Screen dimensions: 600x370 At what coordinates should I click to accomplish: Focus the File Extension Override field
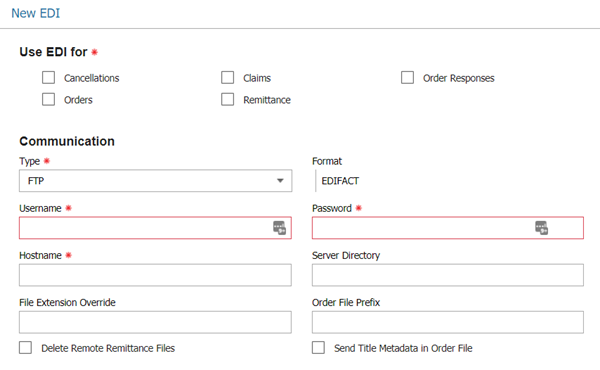(155, 322)
